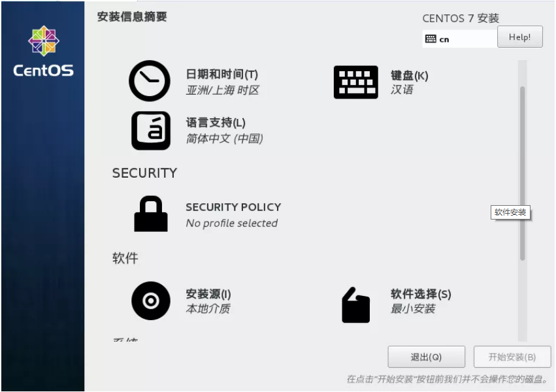Open the language support icon
The image size is (556, 392).
[x=151, y=131]
